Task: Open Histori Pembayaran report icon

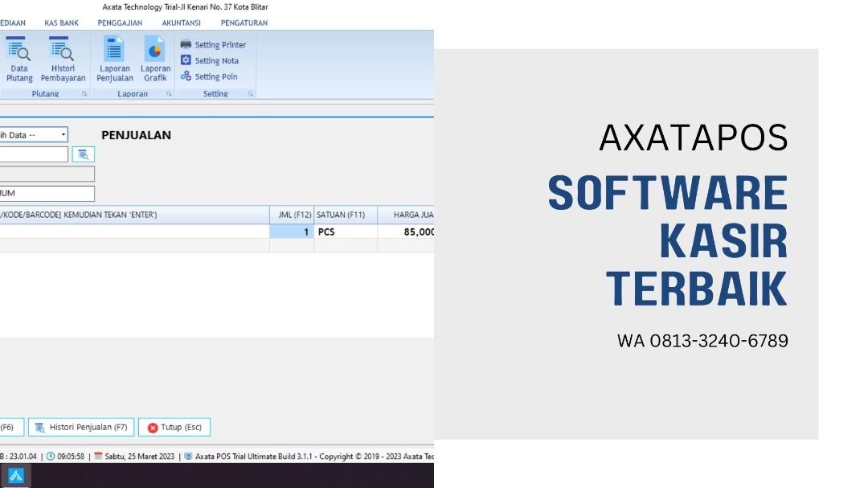Action: (63, 59)
